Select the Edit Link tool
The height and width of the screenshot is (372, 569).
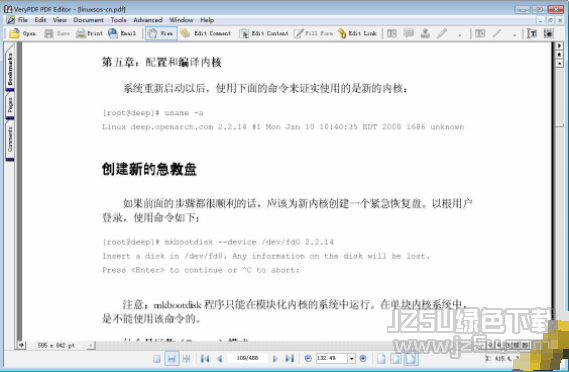coord(357,33)
